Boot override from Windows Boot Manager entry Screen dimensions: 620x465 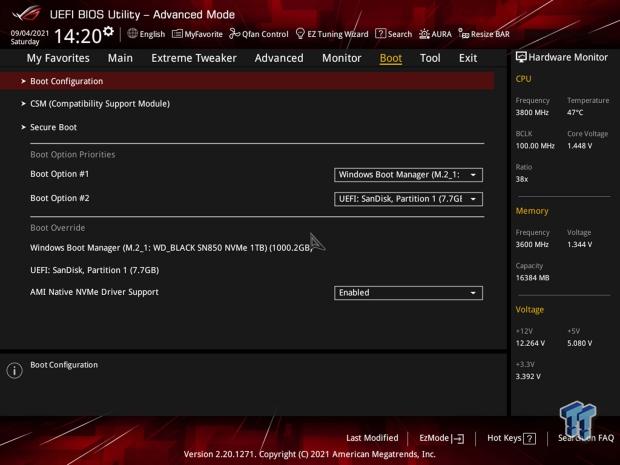(x=171, y=248)
